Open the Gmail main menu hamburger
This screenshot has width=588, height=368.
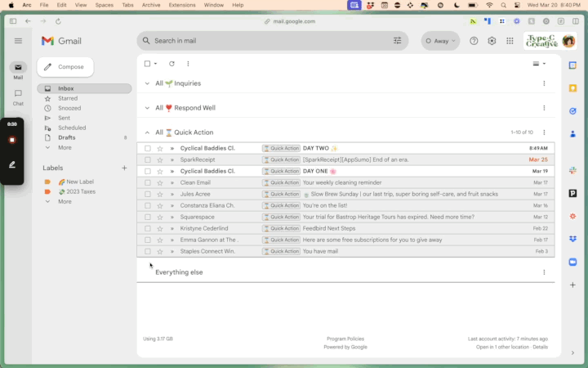[x=18, y=41]
